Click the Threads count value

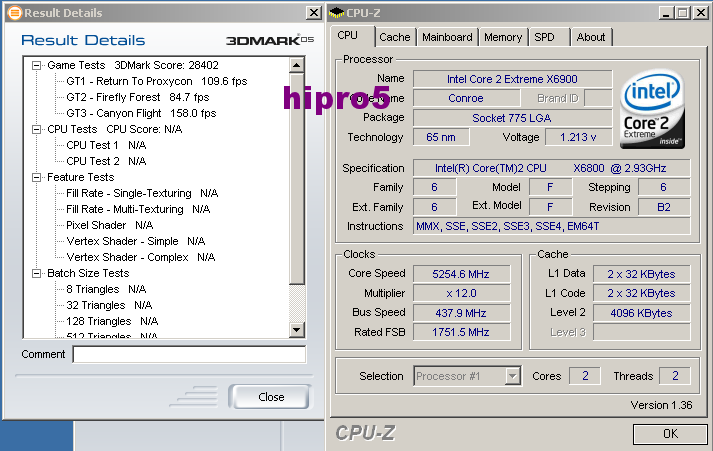point(675,376)
